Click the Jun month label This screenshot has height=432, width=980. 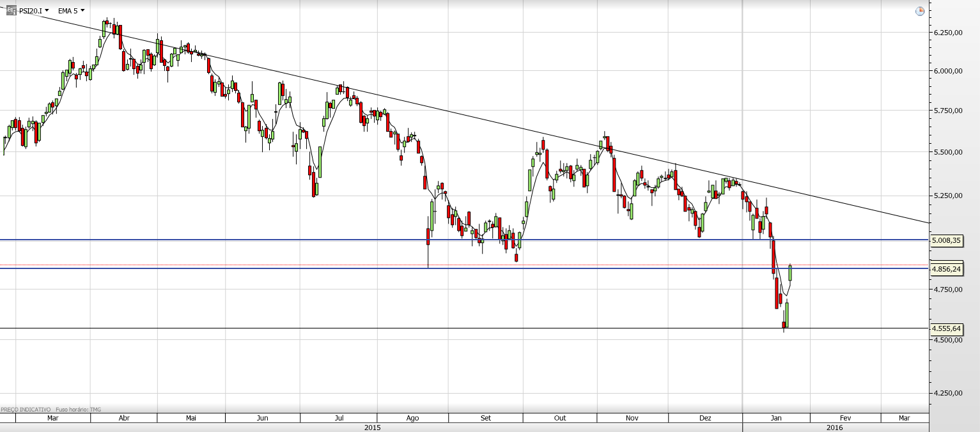point(262,418)
